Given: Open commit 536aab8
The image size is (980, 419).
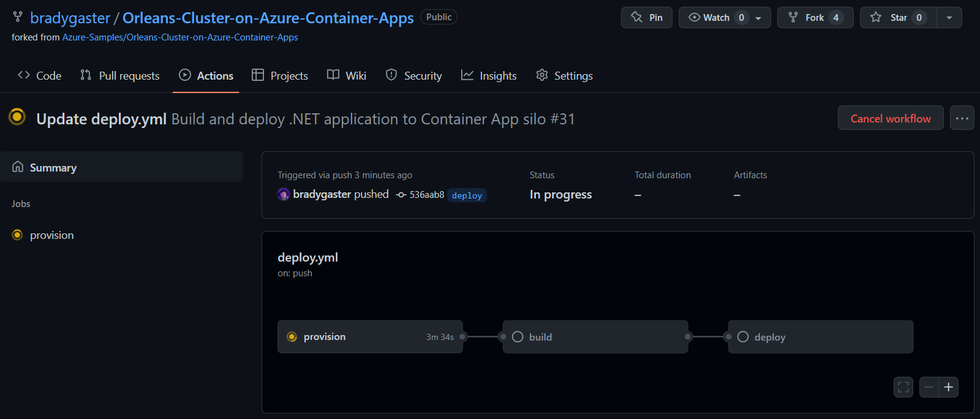Looking at the screenshot, I should pyautogui.click(x=427, y=195).
